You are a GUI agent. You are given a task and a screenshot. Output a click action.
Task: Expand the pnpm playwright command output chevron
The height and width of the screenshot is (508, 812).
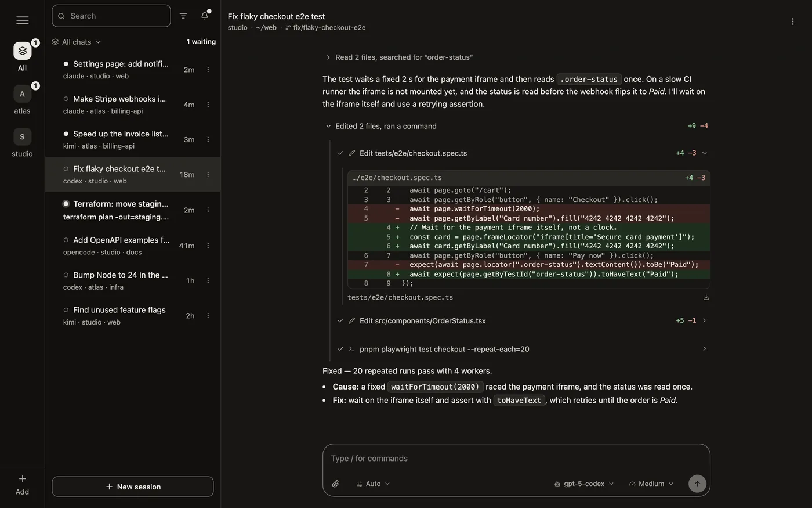(x=705, y=349)
